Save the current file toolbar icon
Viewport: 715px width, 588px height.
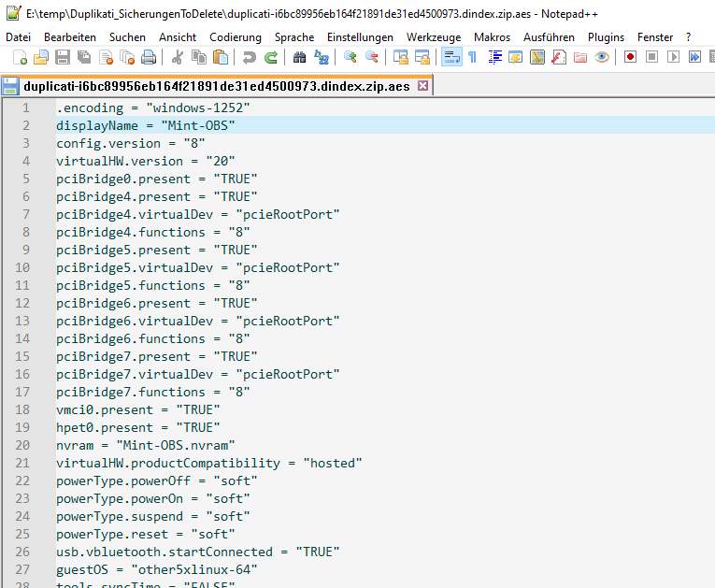tap(63, 57)
